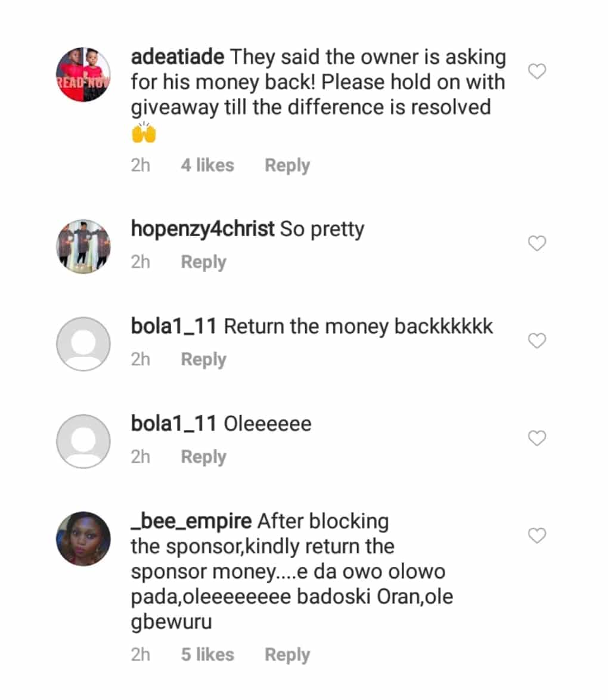608x700 pixels.
Task: Visit the hopenzy4christ username link
Action: coord(203,229)
